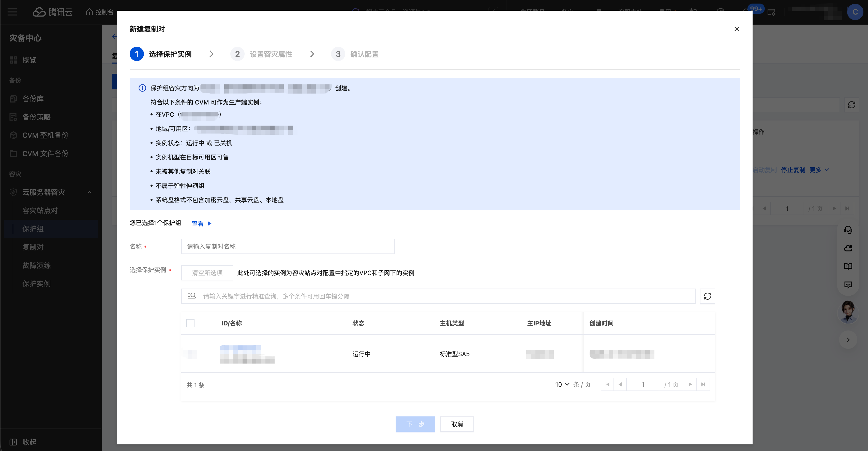Open the feedback message icon
Viewport: 868px width, 451px height.
coord(848,285)
